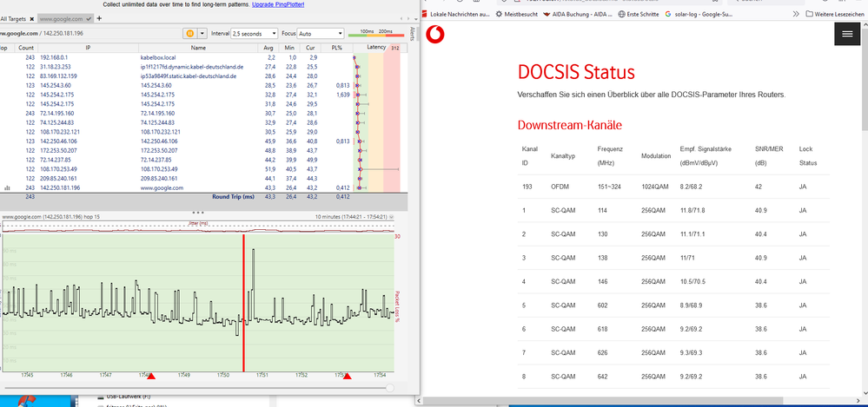Open the hamburger menu on Vodafone page
The height and width of the screenshot is (407, 868).
[x=847, y=35]
